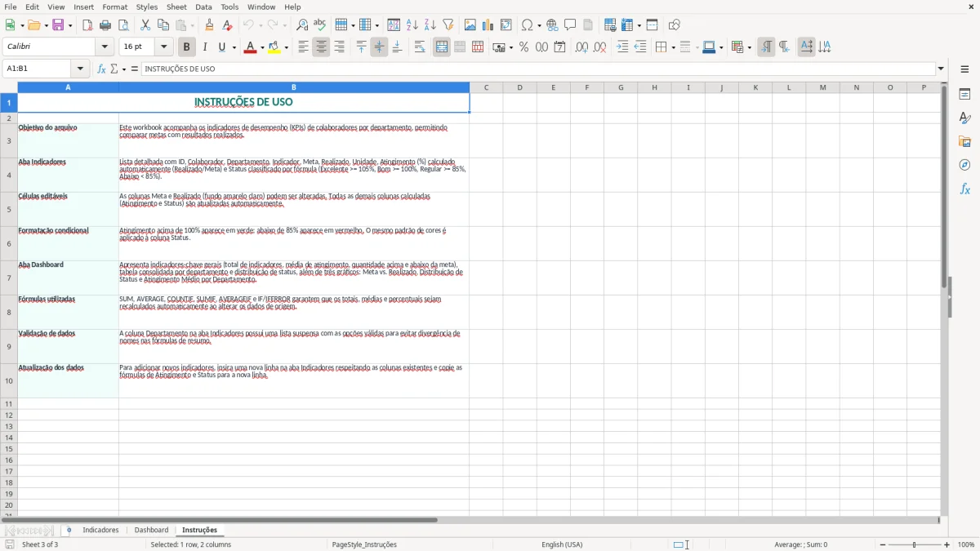The image size is (980, 551).
Task: Click Merge and Center Cells
Action: (x=442, y=47)
